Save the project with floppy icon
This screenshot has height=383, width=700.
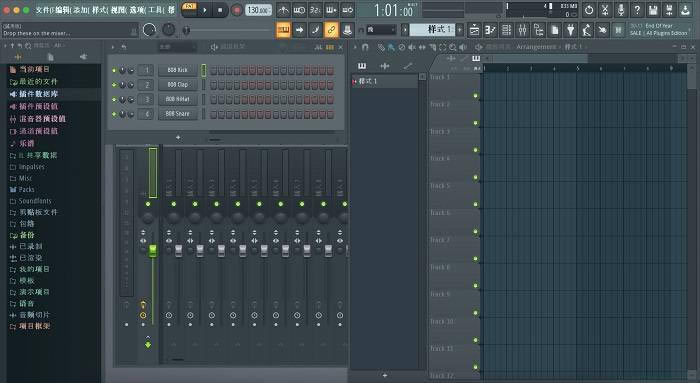[x=653, y=10]
